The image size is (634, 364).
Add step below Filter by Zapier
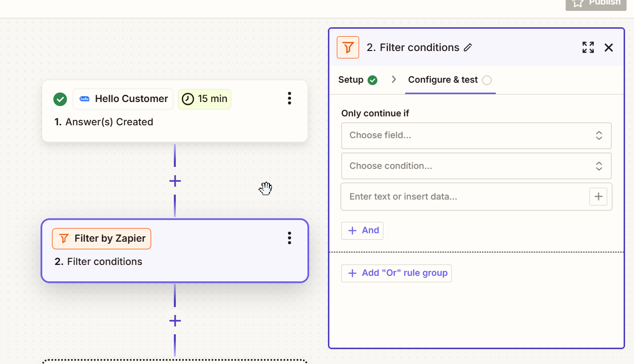[x=175, y=321]
